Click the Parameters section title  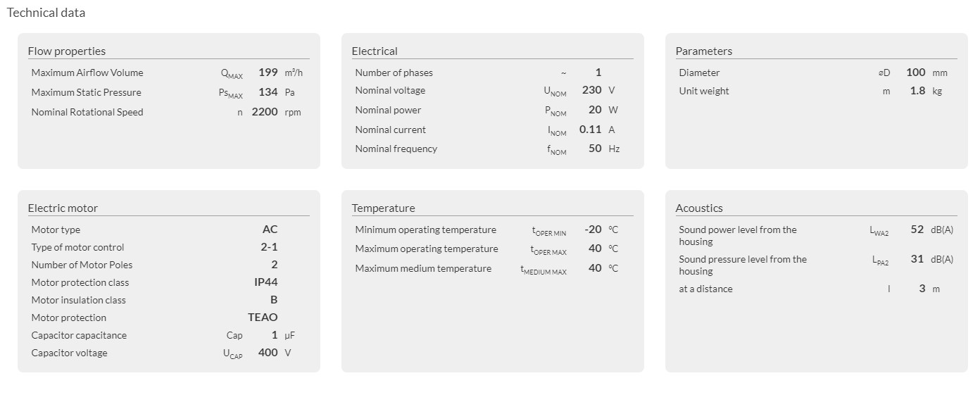[704, 51]
